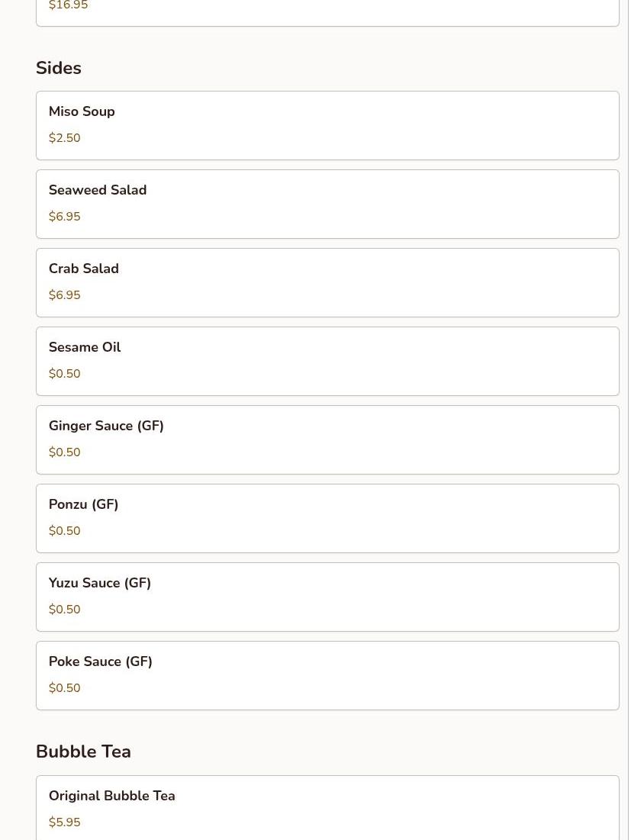Click the Original Bubble Tea $5.95 price
644x840 pixels.
point(64,822)
